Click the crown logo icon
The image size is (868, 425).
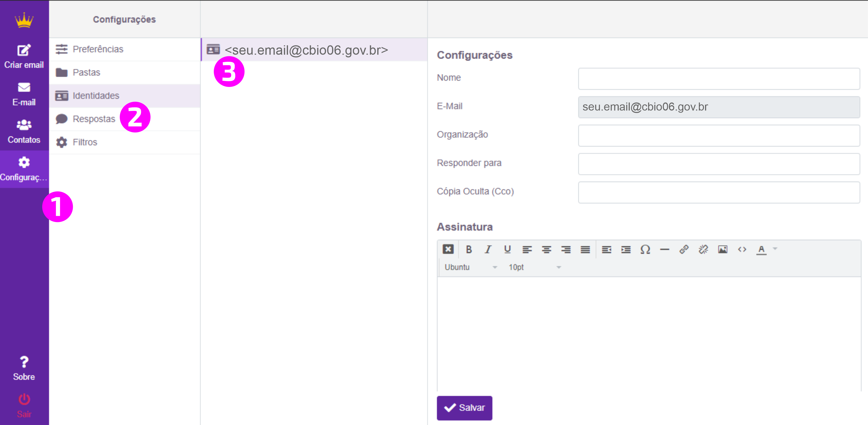[x=24, y=20]
